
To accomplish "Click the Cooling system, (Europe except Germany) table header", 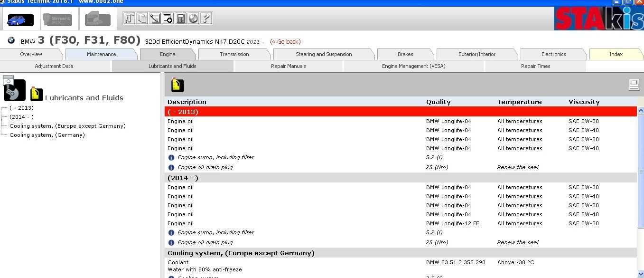I will click(401, 253).
